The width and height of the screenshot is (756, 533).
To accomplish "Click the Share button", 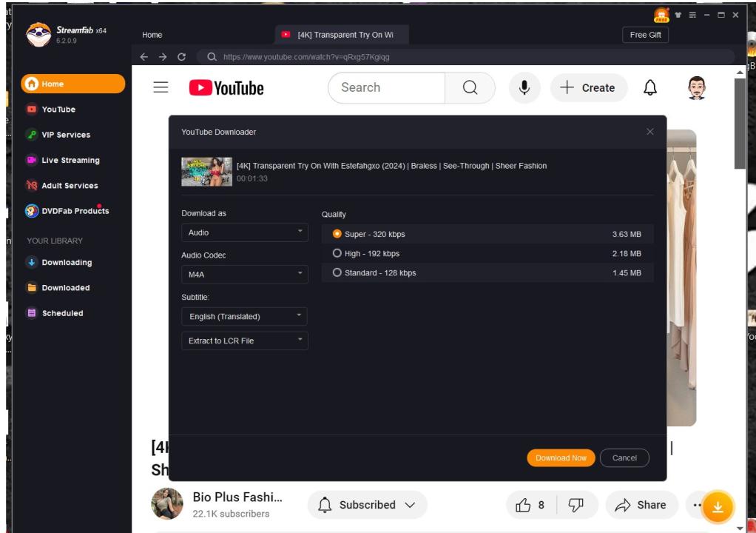I will click(642, 505).
